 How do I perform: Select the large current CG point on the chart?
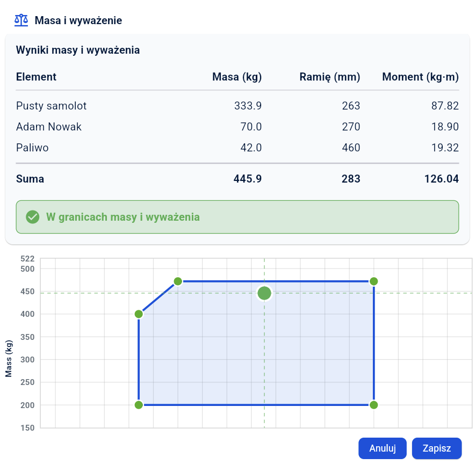coord(264,293)
